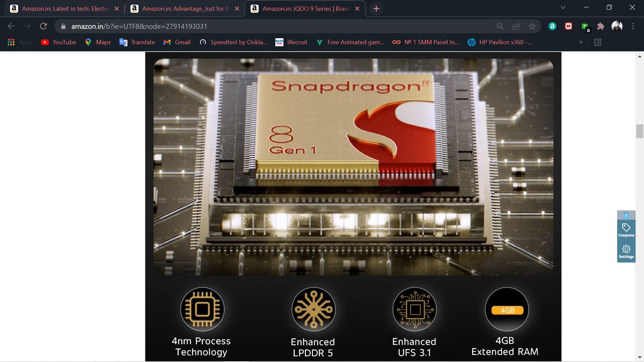Click the Enhanced LPDDR 5 icon
Image resolution: width=644 pixels, height=362 pixels.
tap(313, 309)
